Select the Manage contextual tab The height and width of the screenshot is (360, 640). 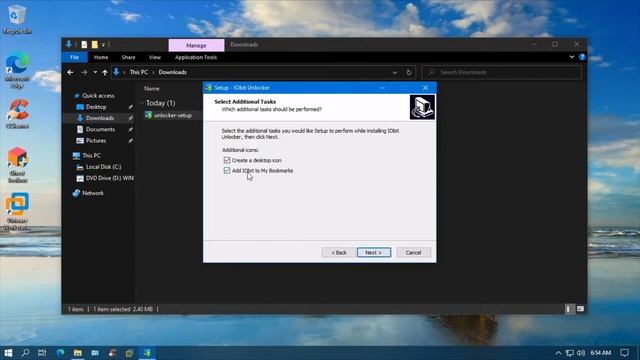[x=196, y=45]
